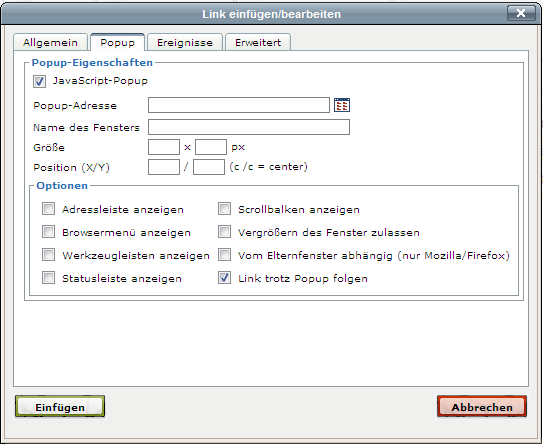543x445 pixels.
Task: Check Werkzeugleisten anzeigen option
Action: tap(48, 255)
